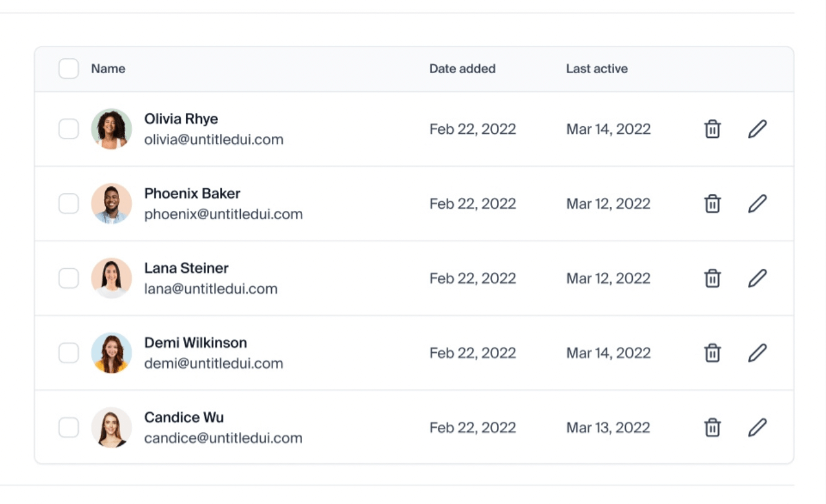Remove Lana Steiner with trash icon
Screen dimensions: 826x504
coord(713,278)
